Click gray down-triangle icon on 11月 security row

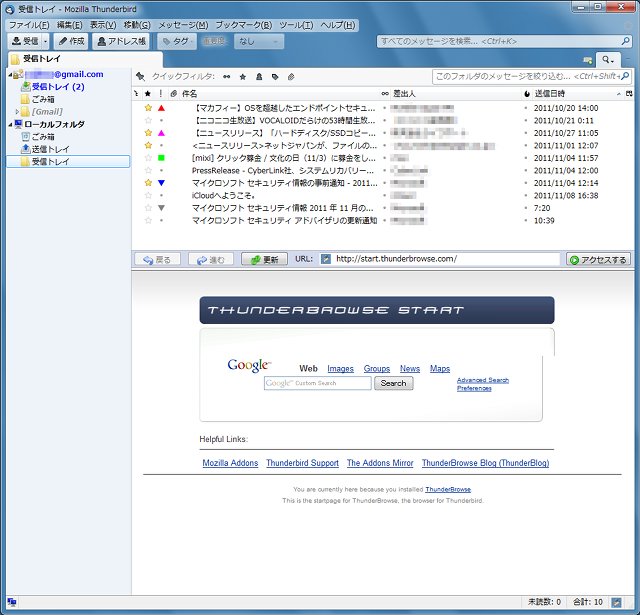click(161, 208)
